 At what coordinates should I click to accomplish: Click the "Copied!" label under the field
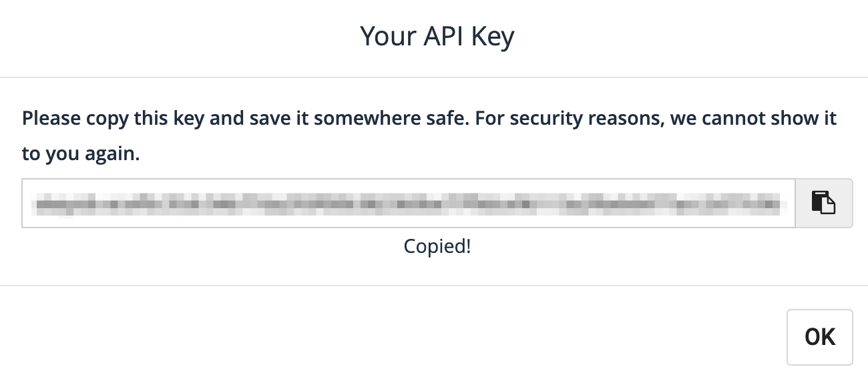437,246
